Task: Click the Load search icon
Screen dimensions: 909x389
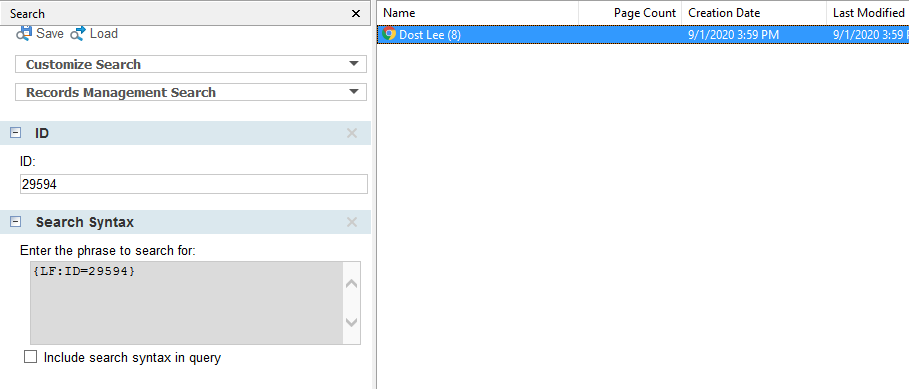Action: pos(78,34)
